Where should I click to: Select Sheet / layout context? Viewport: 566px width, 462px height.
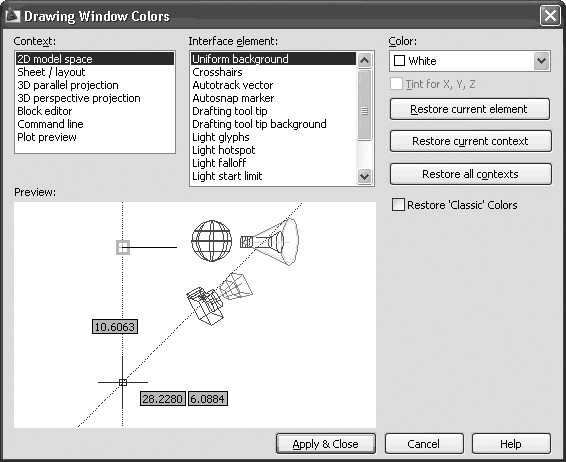click(x=51, y=72)
